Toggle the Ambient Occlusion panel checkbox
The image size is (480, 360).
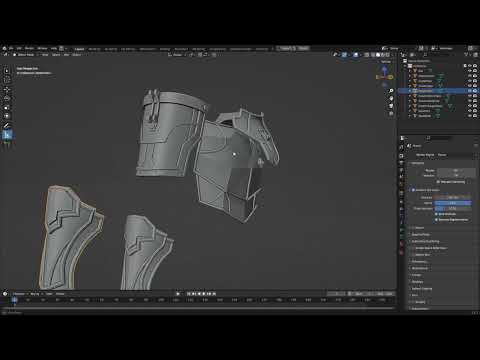[x=413, y=190]
